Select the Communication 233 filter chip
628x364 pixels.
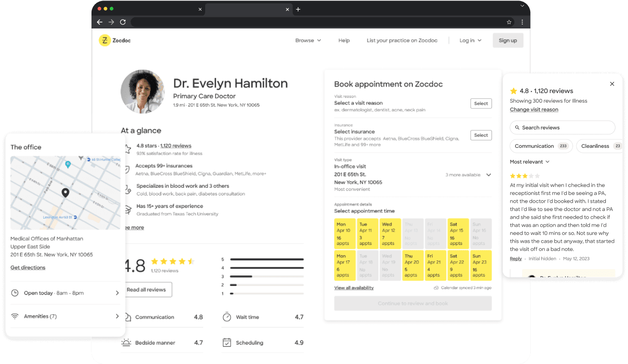[541, 146]
